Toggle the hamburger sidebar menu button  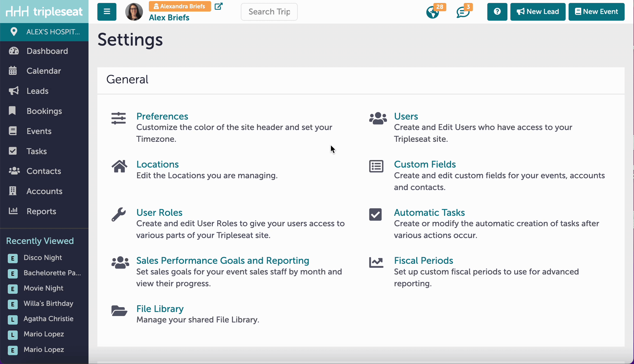click(107, 12)
